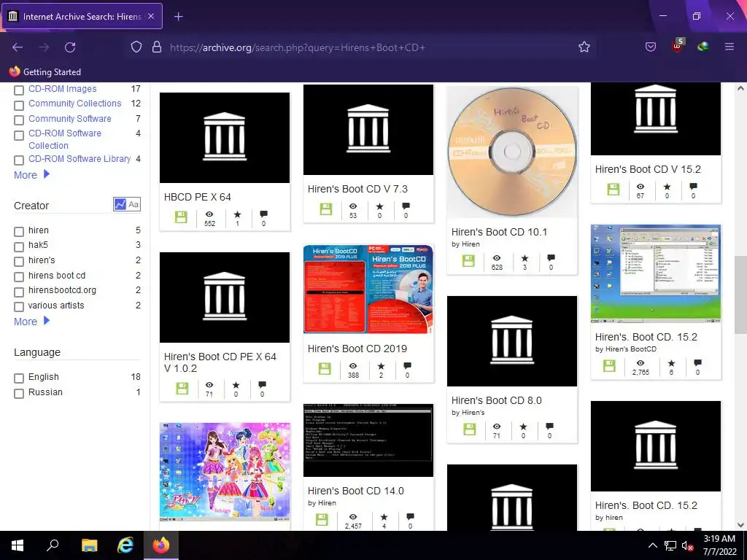Screen dimensions: 747x560
Task: Click the page vertical scrollbar thumb
Action: tap(740, 295)
